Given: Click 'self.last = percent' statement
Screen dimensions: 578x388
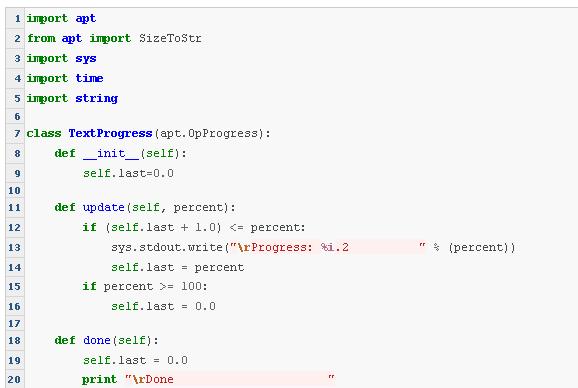Looking at the screenshot, I should coord(177,267).
